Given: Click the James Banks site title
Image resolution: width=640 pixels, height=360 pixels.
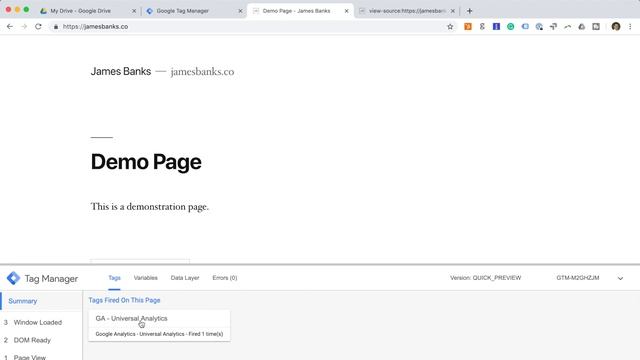Looking at the screenshot, I should coord(121,71).
